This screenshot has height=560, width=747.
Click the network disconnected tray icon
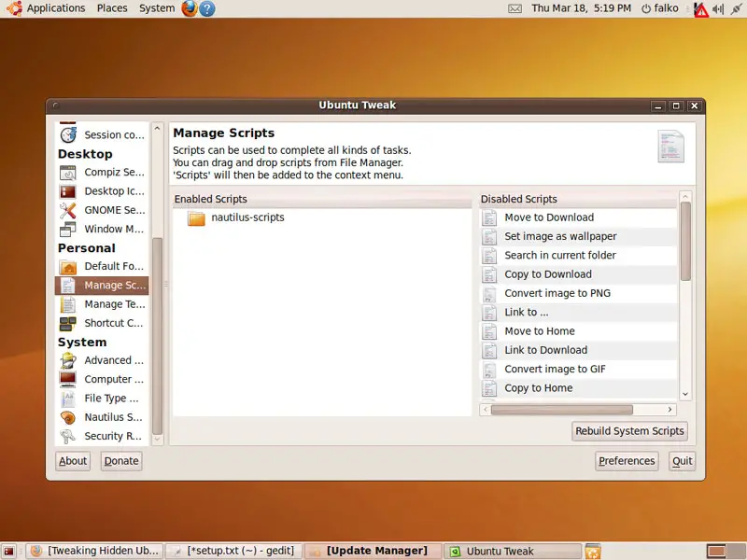737,8
